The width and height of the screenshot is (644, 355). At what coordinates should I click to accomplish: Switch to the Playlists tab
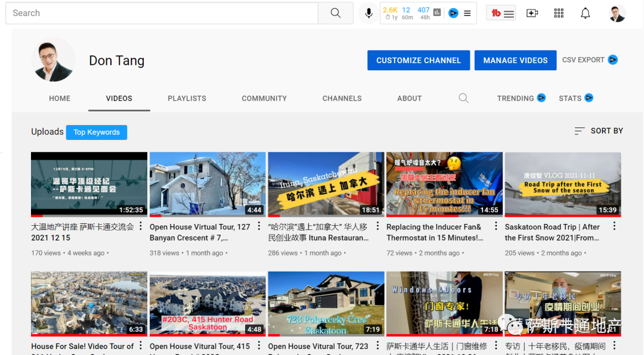[187, 98]
